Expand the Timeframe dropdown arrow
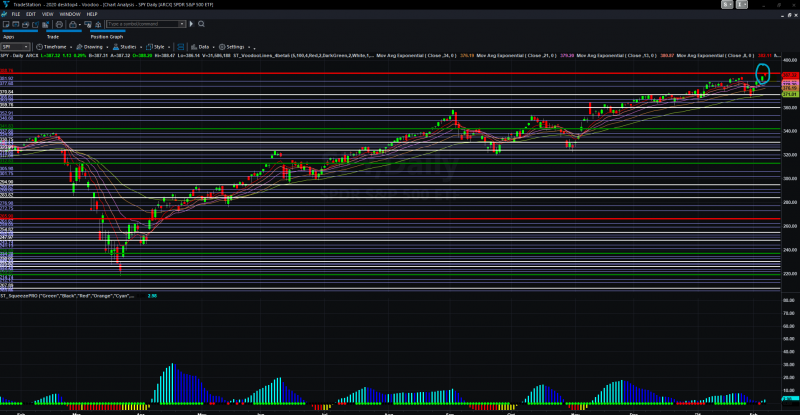This screenshot has height=415, width=800. pos(71,47)
